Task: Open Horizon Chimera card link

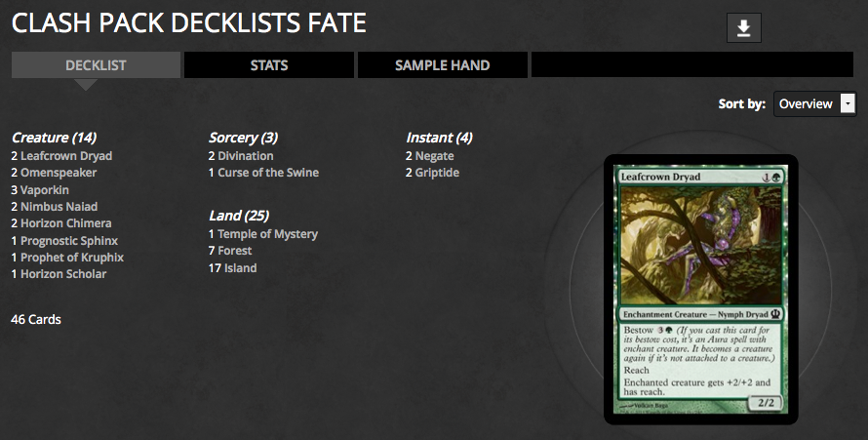Action: [x=65, y=223]
